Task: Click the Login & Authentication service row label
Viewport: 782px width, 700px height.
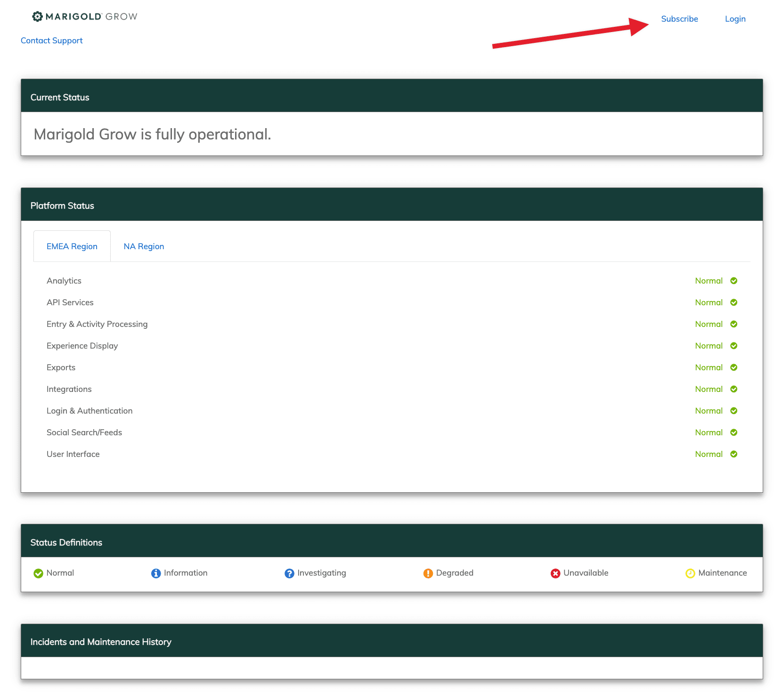Action: pyautogui.click(x=90, y=411)
